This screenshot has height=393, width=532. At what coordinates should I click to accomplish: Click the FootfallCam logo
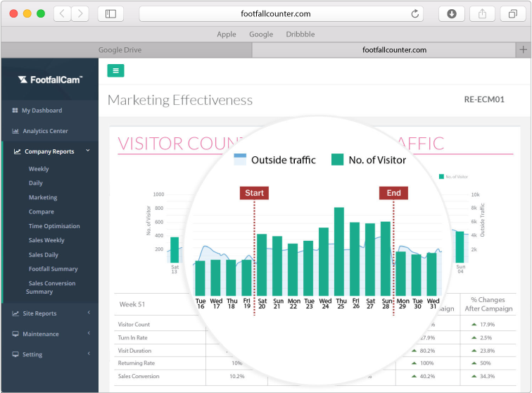click(x=50, y=80)
